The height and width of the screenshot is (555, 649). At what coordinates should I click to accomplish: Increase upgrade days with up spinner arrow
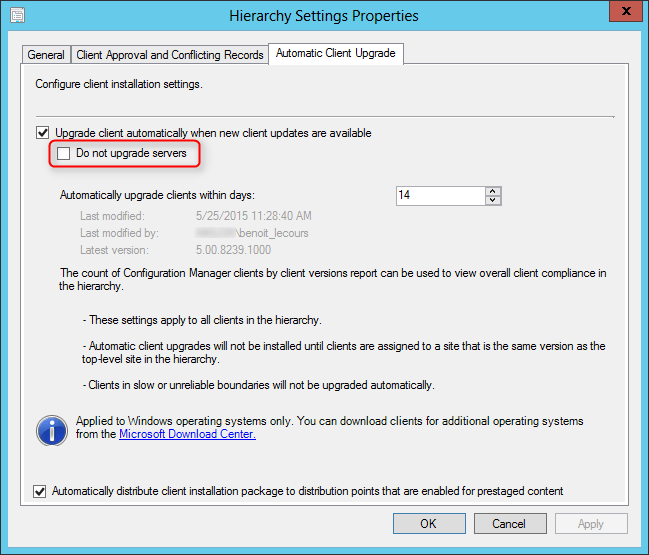pos(493,191)
